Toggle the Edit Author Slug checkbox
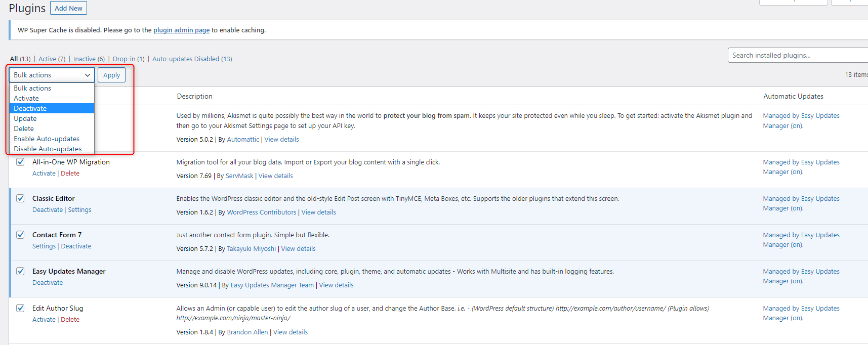This screenshot has height=345, width=868. click(x=20, y=308)
